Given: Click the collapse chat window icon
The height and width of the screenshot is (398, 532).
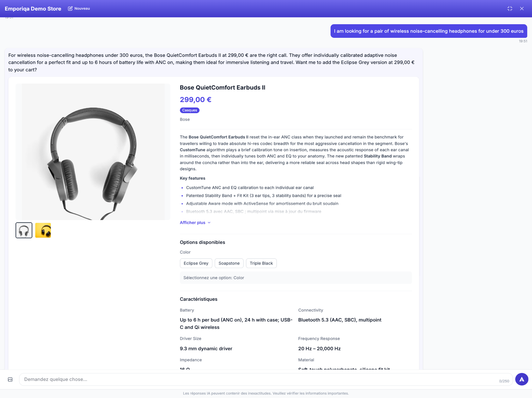Looking at the screenshot, I should [510, 9].
